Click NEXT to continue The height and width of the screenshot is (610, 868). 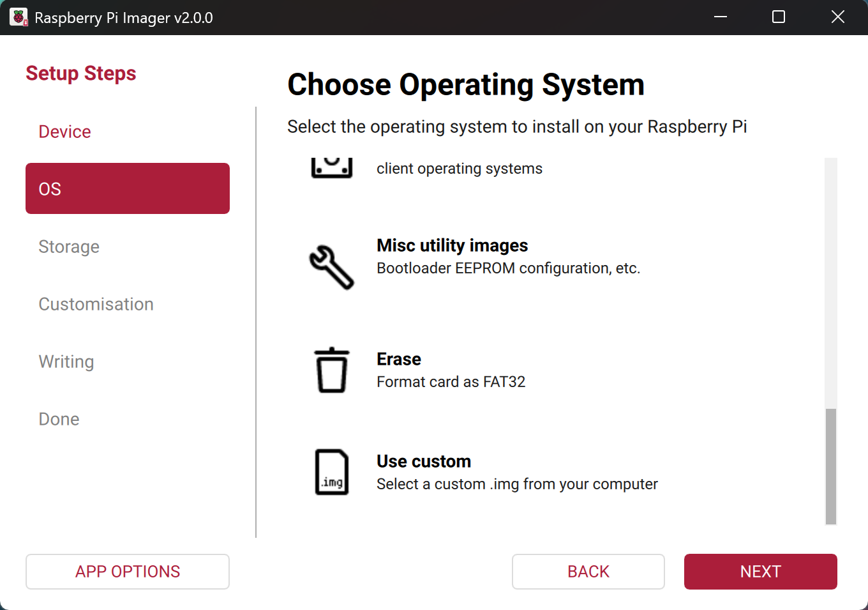pos(760,572)
